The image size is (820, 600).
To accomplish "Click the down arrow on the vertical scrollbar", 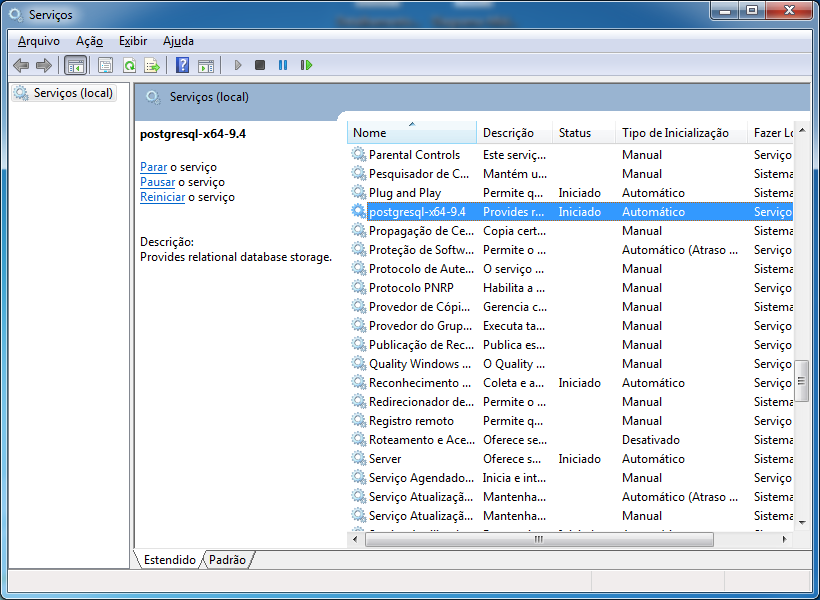I will (x=803, y=521).
